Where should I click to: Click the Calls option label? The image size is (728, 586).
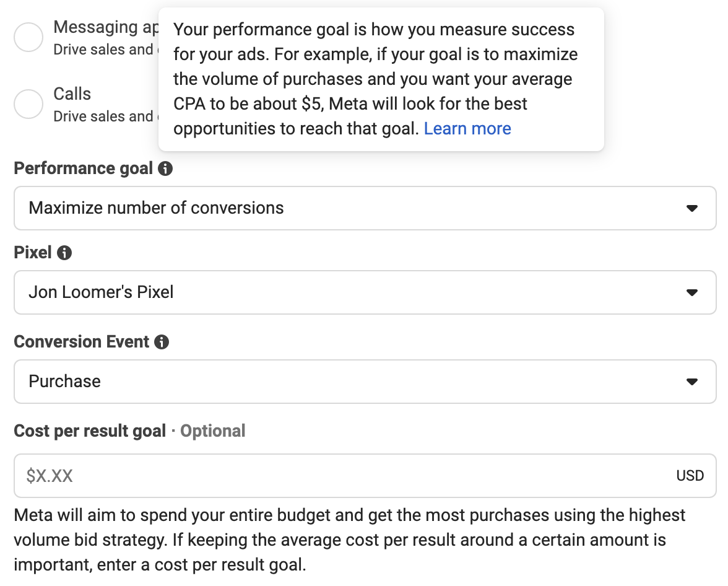(72, 94)
